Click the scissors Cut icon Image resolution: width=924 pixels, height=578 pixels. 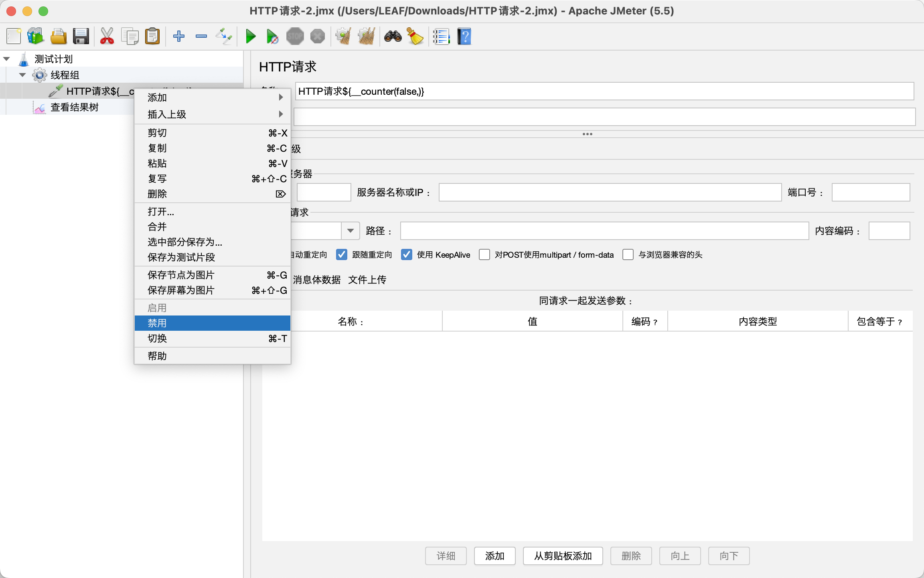coord(107,37)
